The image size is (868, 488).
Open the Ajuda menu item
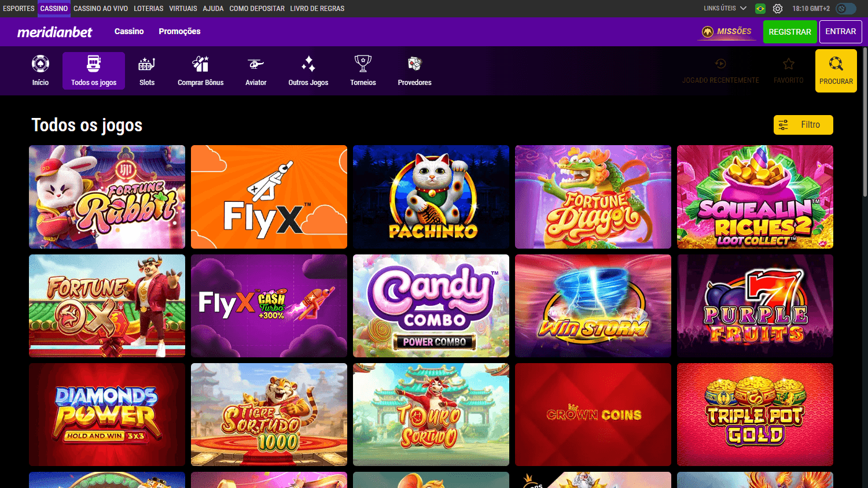click(x=213, y=9)
